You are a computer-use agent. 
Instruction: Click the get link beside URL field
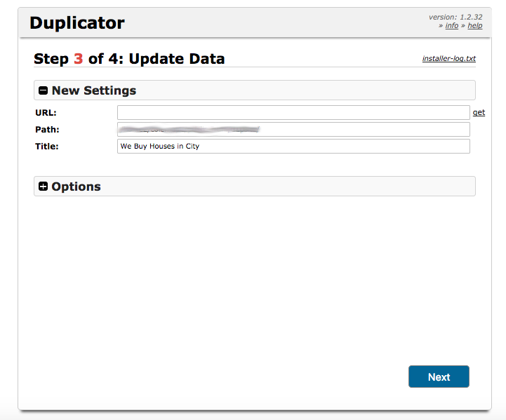(479, 112)
